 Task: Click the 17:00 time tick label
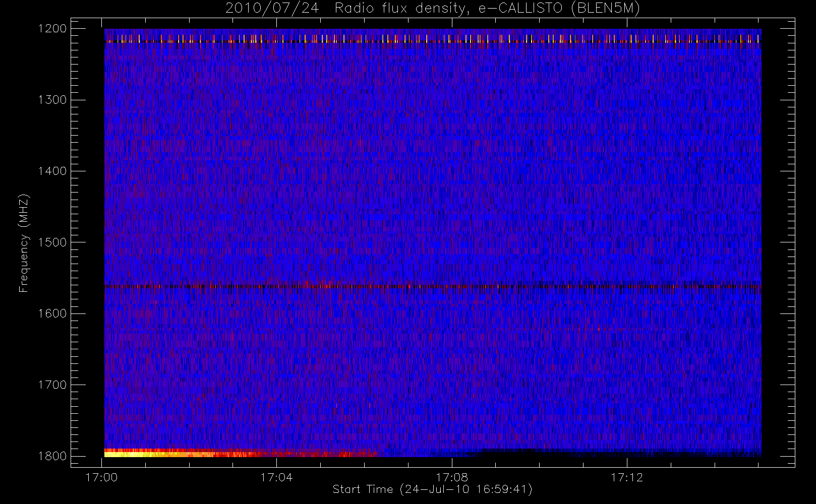pyautogui.click(x=101, y=477)
